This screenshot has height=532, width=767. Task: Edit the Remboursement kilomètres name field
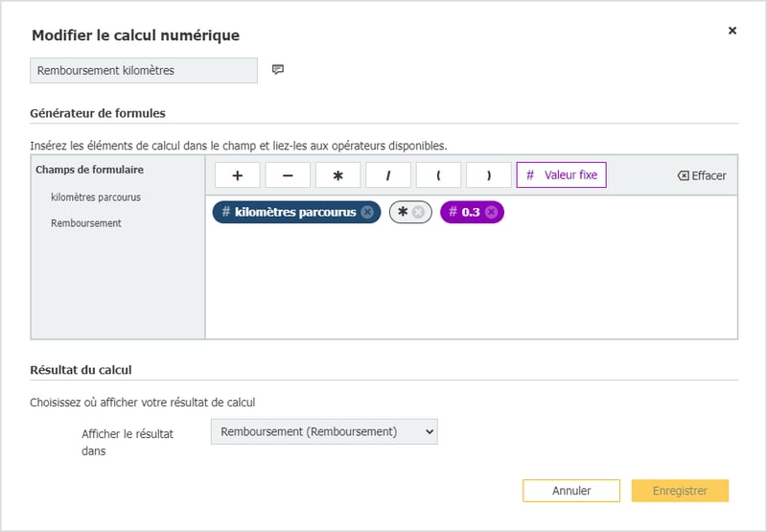[144, 70]
